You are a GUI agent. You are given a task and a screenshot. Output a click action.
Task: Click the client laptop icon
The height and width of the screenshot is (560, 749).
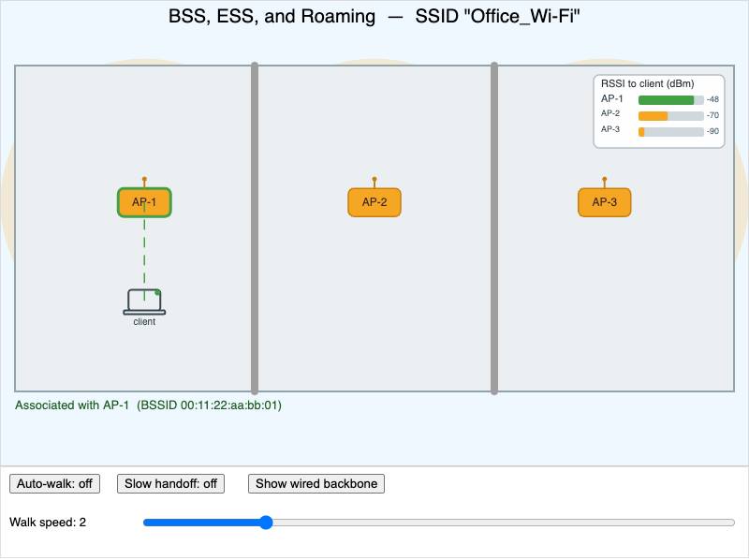[x=144, y=302]
